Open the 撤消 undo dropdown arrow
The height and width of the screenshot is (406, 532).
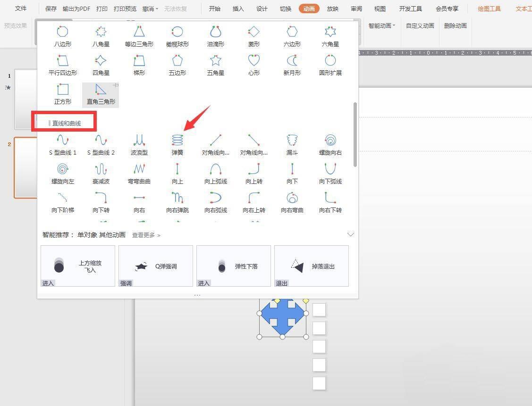coord(157,8)
